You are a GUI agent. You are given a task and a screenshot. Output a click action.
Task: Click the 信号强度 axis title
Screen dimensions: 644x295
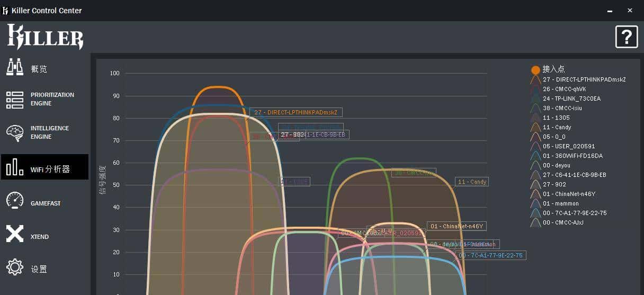coord(102,180)
